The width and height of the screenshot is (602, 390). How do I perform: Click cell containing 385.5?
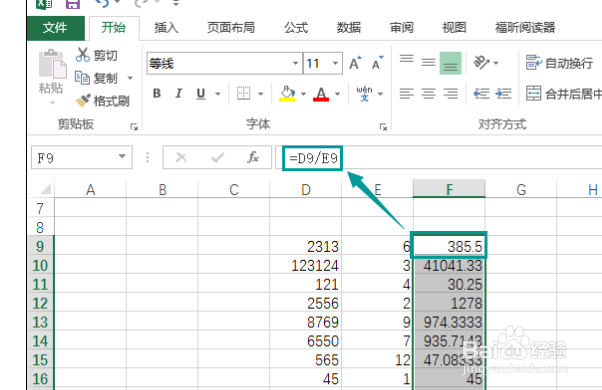pyautogui.click(x=449, y=246)
